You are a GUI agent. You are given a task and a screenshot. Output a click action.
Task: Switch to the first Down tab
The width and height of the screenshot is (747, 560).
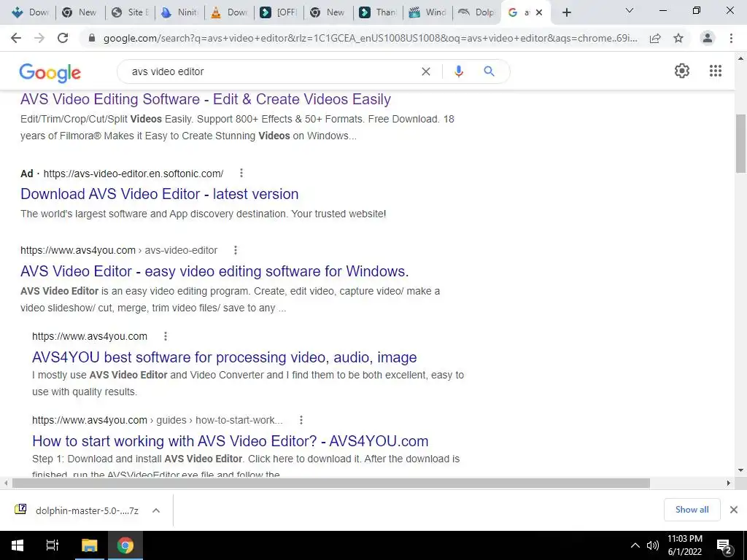coord(31,12)
